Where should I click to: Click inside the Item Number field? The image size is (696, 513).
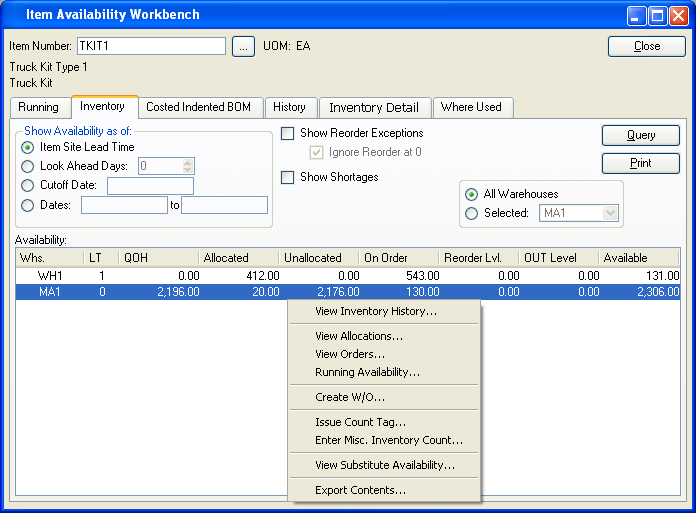point(150,46)
